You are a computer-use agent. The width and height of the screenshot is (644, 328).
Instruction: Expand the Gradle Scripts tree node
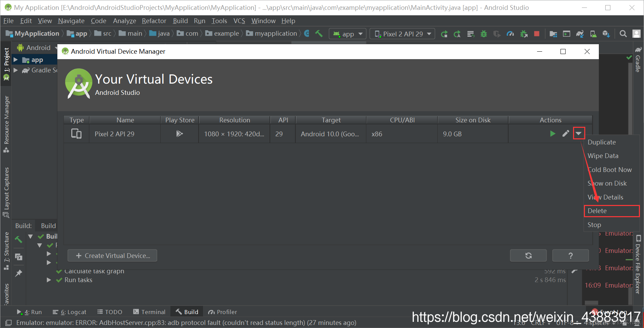(x=16, y=70)
